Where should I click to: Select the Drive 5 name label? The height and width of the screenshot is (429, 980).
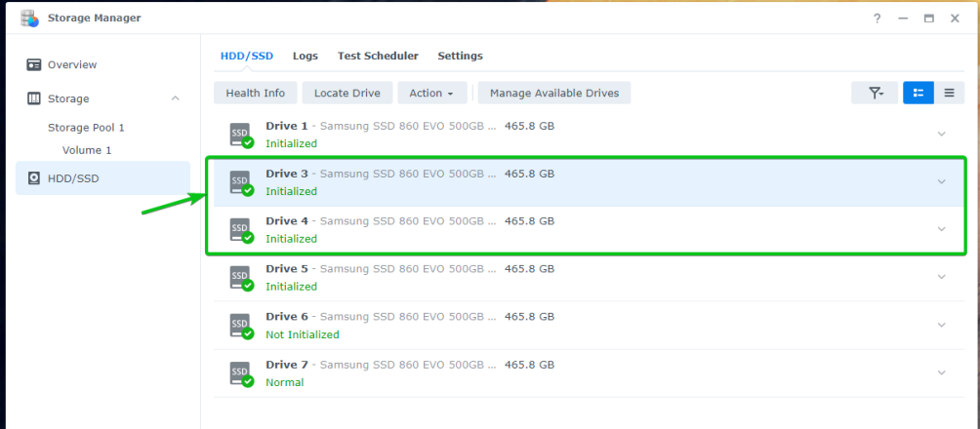[287, 268]
